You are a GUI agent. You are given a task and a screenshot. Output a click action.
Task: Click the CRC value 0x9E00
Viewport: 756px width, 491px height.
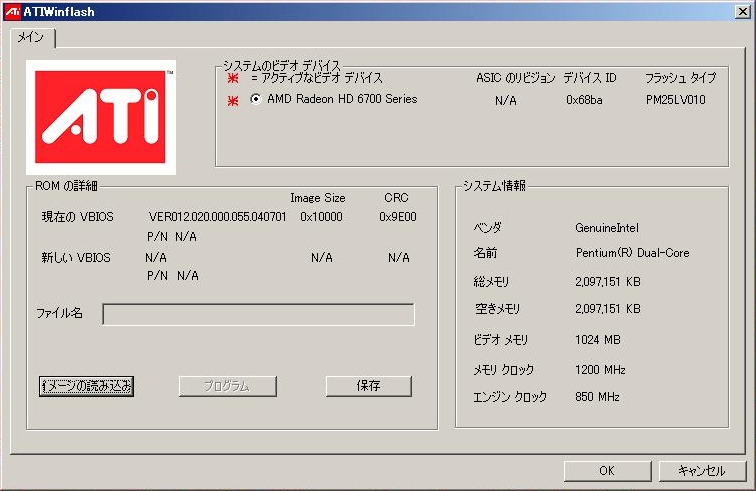(x=398, y=217)
